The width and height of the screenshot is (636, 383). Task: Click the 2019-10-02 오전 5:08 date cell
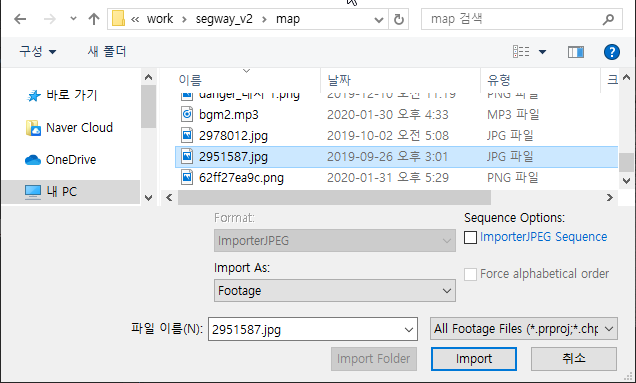tap(388, 136)
